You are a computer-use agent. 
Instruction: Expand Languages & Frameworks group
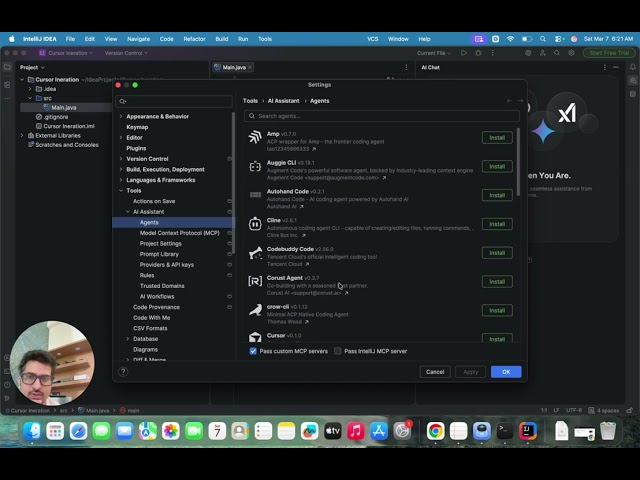pyautogui.click(x=121, y=180)
